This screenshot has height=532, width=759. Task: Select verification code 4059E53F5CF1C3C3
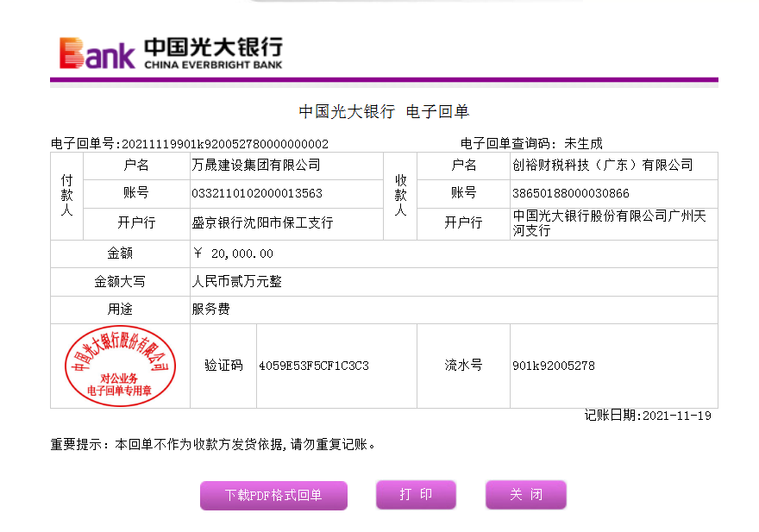(x=314, y=366)
